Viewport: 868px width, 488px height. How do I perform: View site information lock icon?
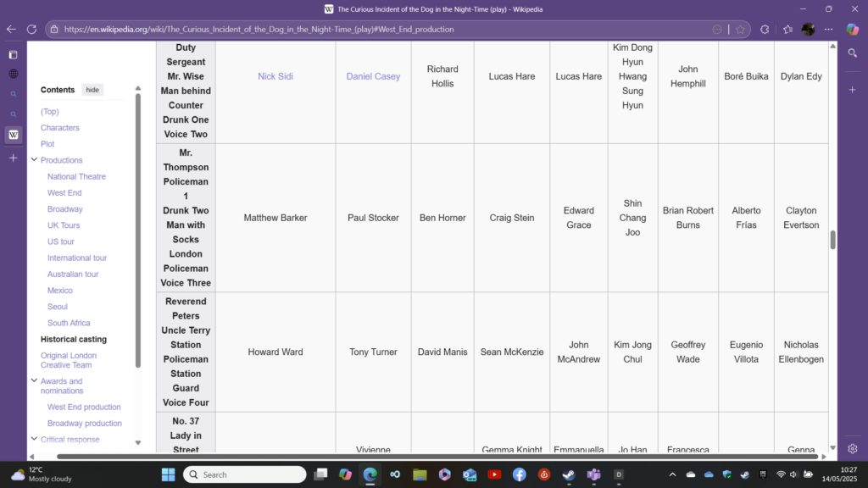coord(54,30)
